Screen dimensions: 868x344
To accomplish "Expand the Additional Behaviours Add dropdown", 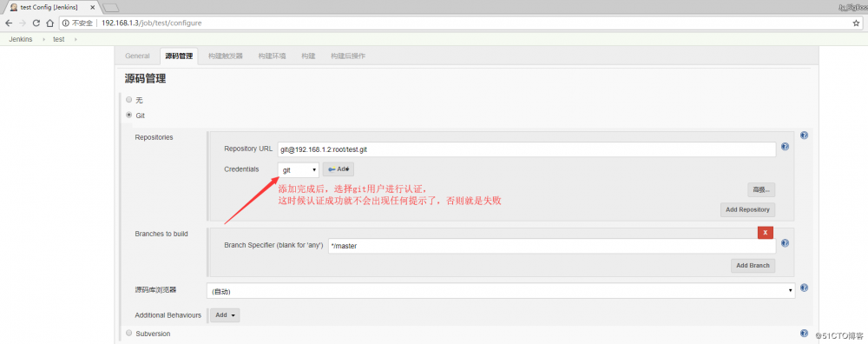I will 225,315.
